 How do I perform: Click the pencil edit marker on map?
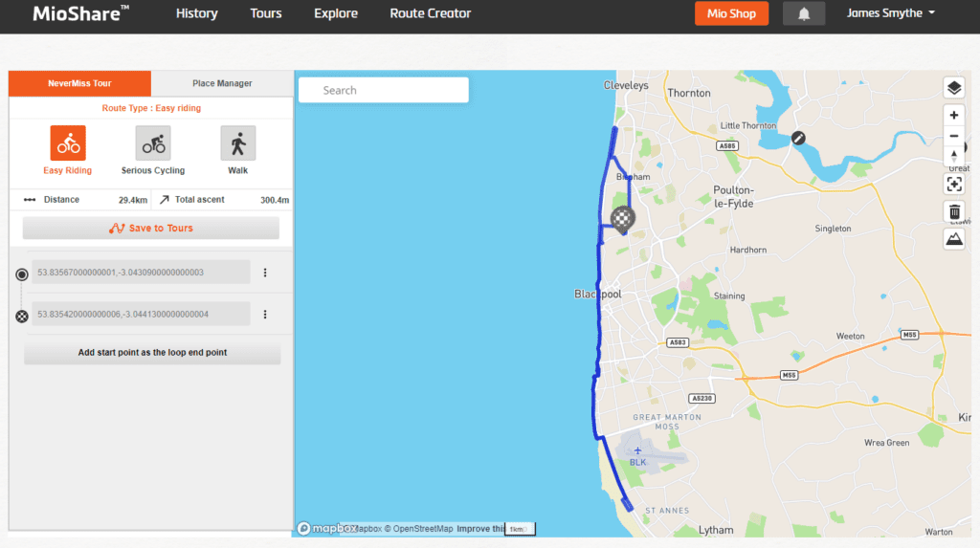coord(798,138)
